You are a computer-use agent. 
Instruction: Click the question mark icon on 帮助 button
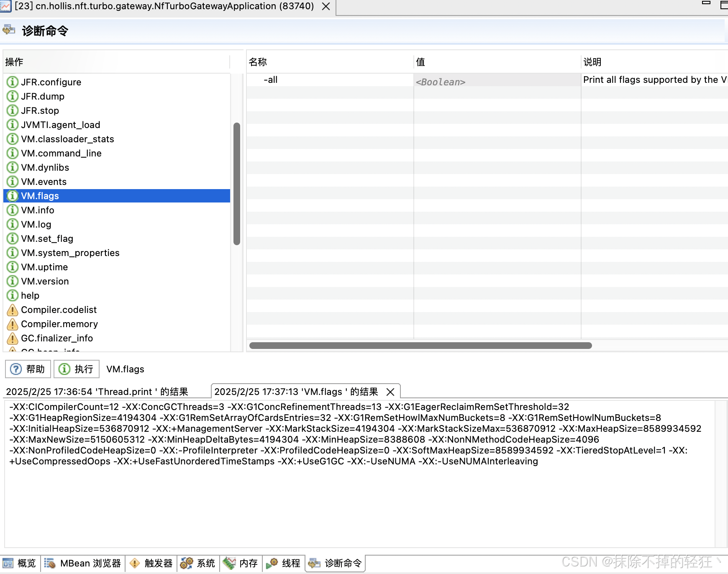point(15,369)
